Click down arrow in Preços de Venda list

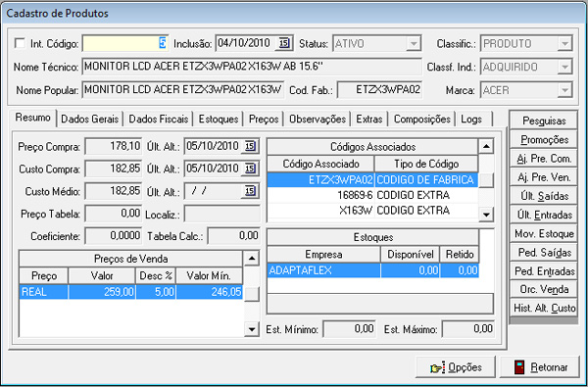pos(251,329)
